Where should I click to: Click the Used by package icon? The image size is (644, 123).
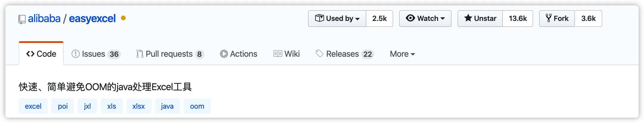click(x=319, y=18)
